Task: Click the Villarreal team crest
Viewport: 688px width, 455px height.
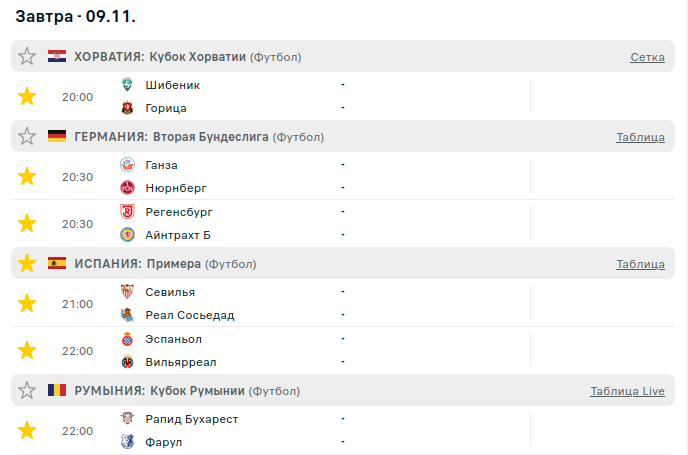Action: tap(127, 362)
